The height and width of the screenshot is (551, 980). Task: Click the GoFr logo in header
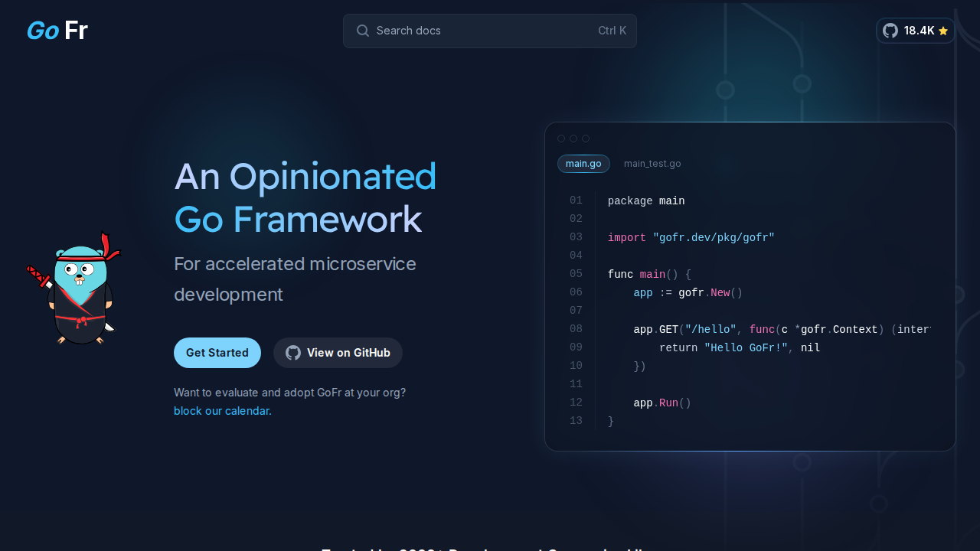57,31
